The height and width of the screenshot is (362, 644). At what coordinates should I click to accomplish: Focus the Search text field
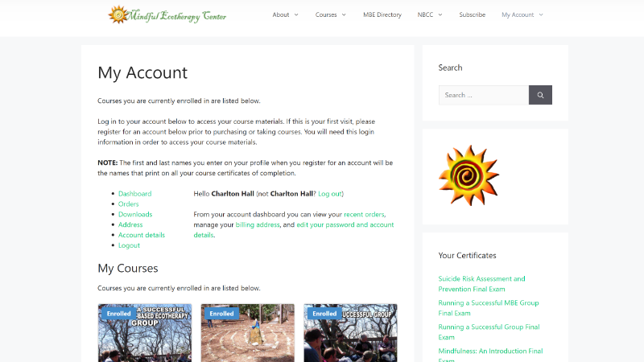pyautogui.click(x=484, y=95)
